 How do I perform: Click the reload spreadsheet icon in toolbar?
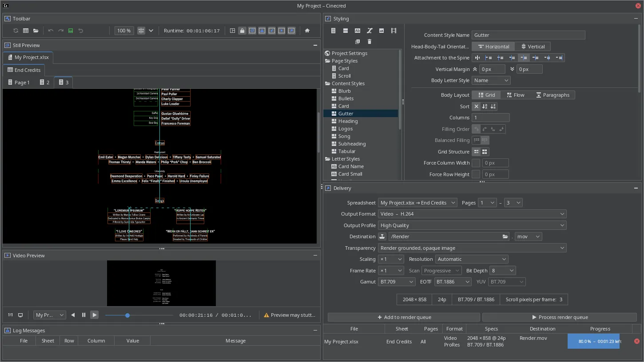(x=16, y=31)
